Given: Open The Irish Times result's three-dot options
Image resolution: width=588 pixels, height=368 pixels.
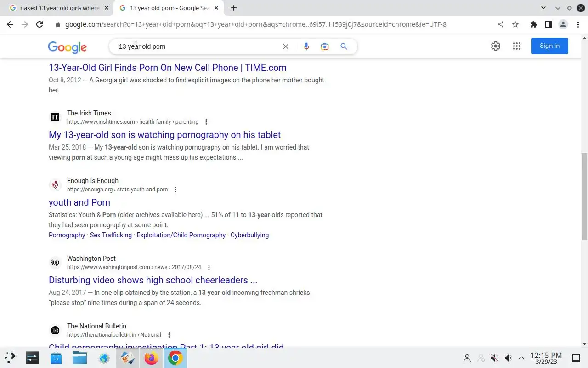Looking at the screenshot, I should pyautogui.click(x=206, y=122).
